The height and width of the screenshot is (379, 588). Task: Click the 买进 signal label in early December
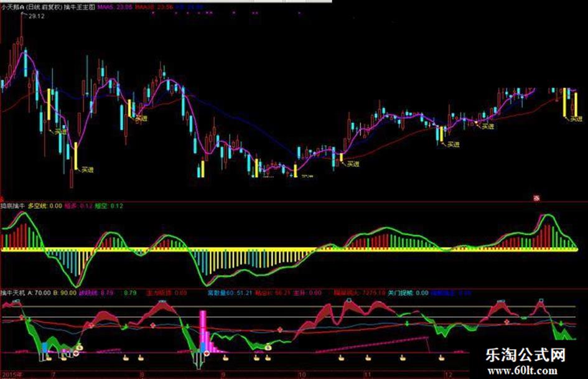pyautogui.click(x=454, y=144)
